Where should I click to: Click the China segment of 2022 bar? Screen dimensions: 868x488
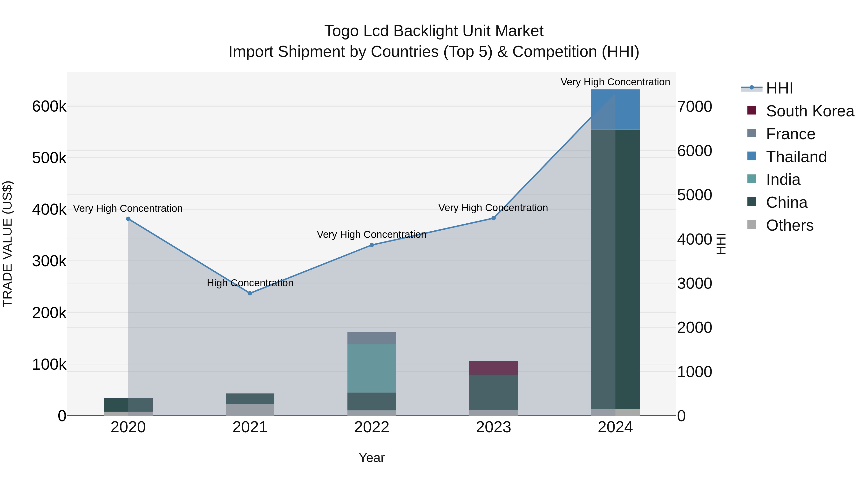[372, 401]
